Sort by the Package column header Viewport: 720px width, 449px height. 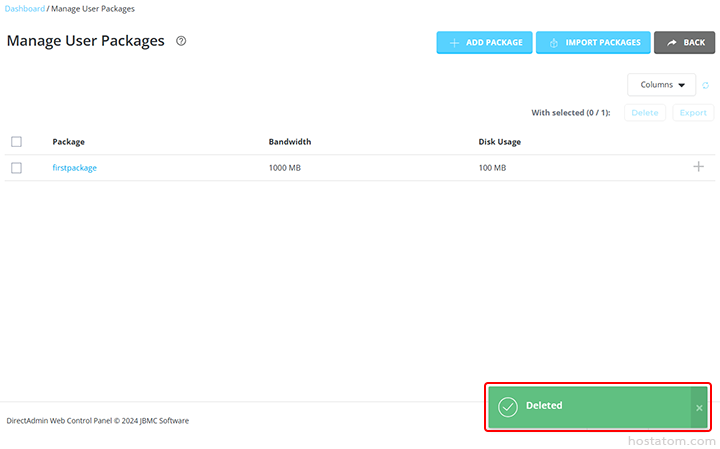68,142
